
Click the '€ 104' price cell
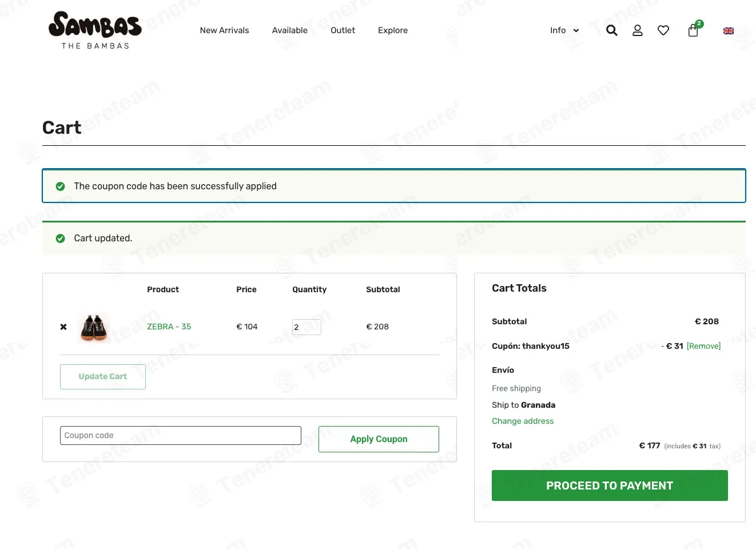tap(247, 327)
